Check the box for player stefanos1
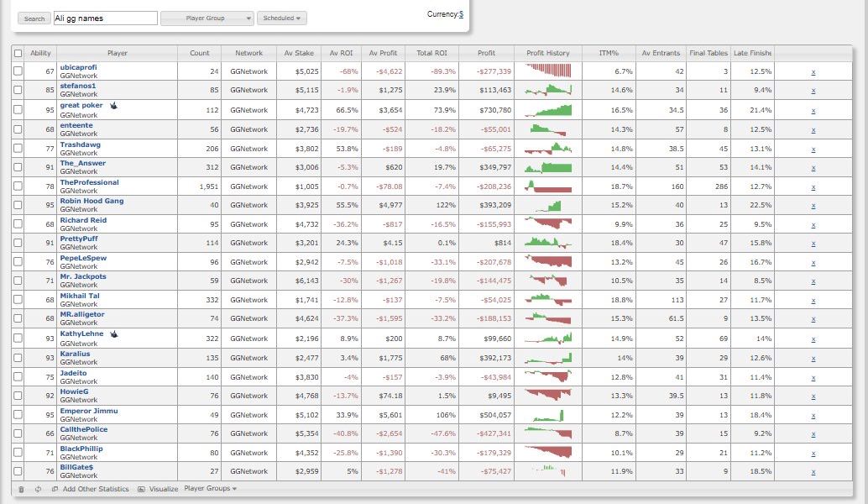 (18, 90)
